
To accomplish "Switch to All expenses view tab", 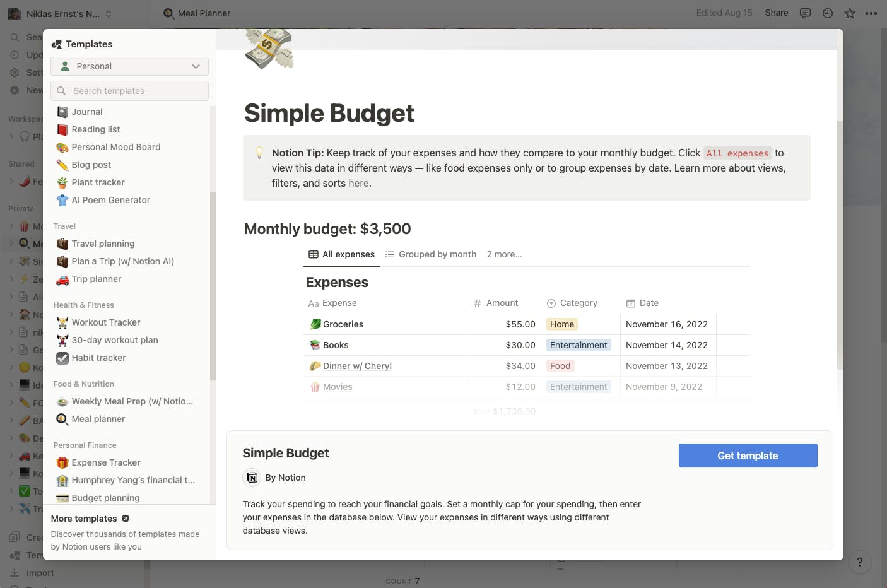I will pos(341,254).
